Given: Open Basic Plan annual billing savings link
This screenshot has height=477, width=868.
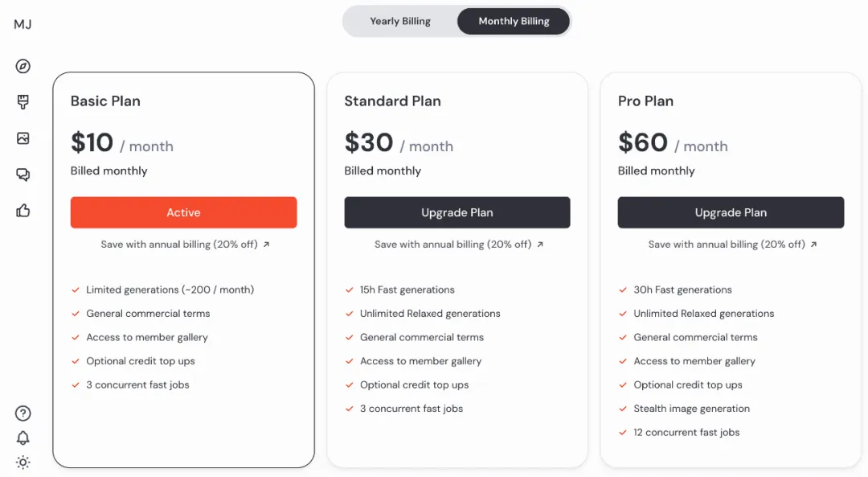Looking at the screenshot, I should (x=185, y=245).
